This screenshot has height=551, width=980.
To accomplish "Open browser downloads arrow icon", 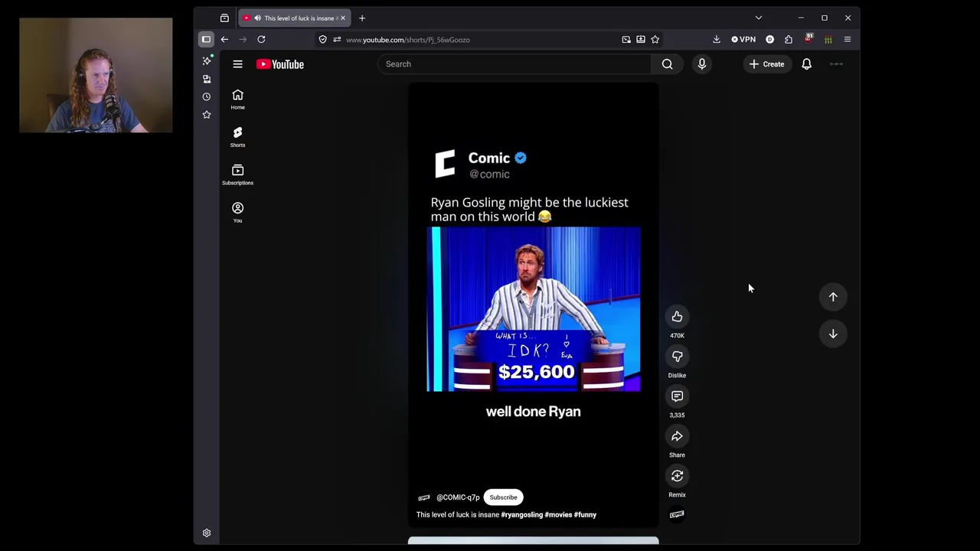I will click(x=717, y=40).
